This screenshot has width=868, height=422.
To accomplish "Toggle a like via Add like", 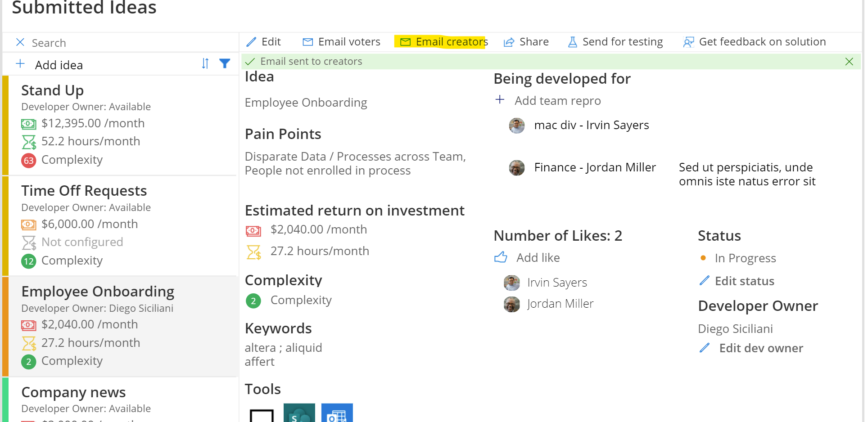I will [x=538, y=257].
